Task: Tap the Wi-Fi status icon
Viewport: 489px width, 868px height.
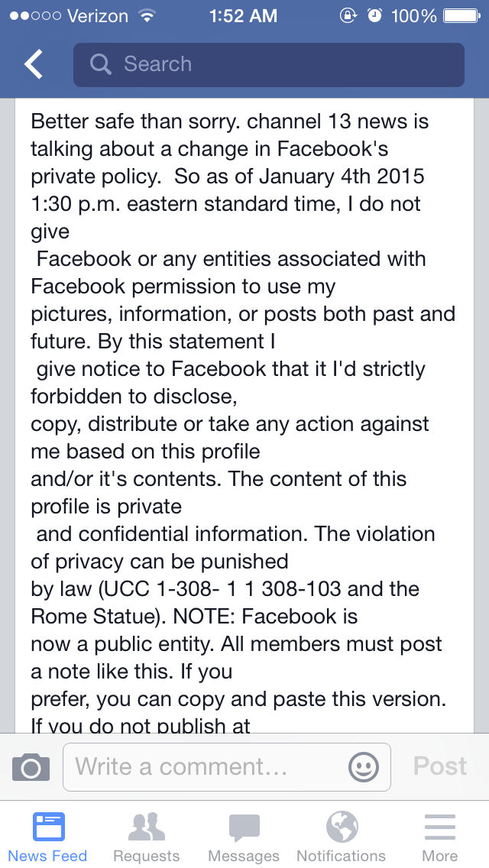Action: point(146,15)
